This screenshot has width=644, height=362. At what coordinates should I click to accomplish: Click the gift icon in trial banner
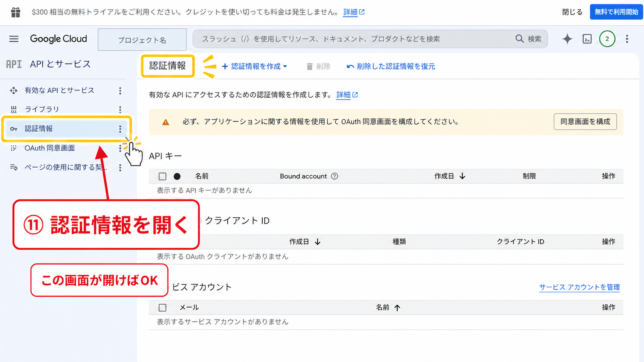pos(15,12)
